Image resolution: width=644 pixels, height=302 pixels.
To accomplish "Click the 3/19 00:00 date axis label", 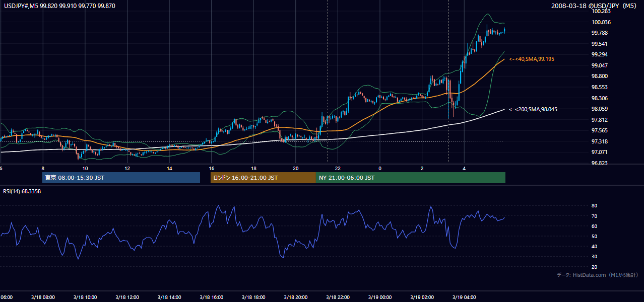I will click(380, 297).
